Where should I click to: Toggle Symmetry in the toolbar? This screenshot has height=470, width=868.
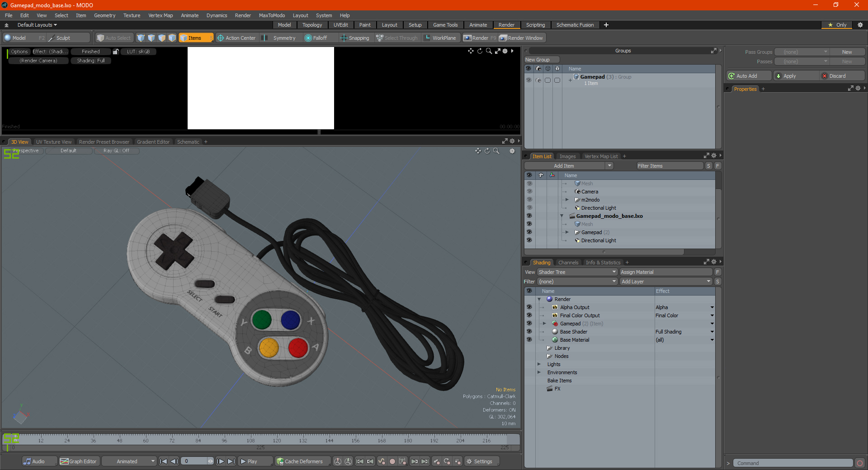(x=280, y=38)
